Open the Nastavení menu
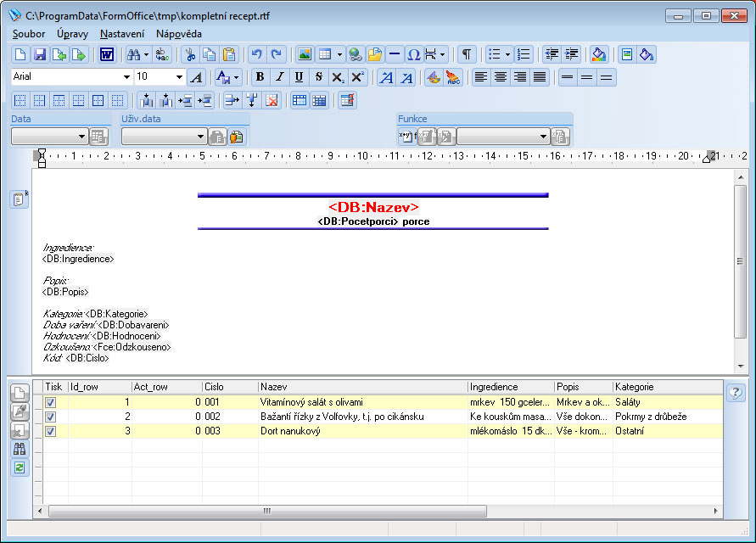The height and width of the screenshot is (543, 756). point(122,34)
